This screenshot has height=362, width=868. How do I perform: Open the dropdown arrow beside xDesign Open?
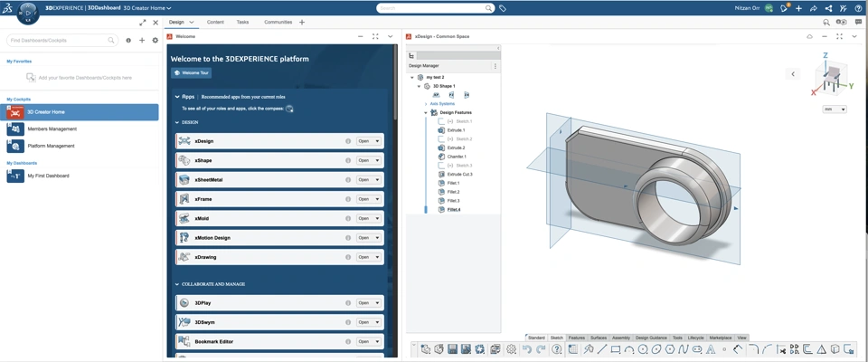click(378, 141)
